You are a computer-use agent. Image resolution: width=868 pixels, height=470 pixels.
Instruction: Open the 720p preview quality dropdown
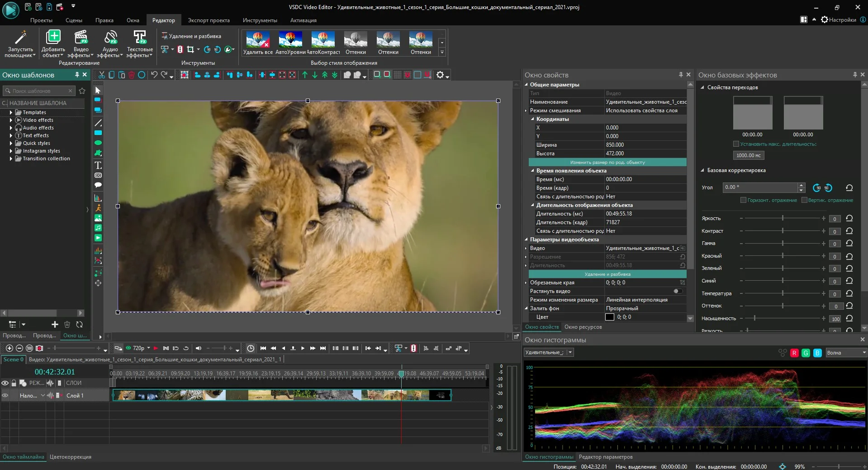tap(148, 348)
